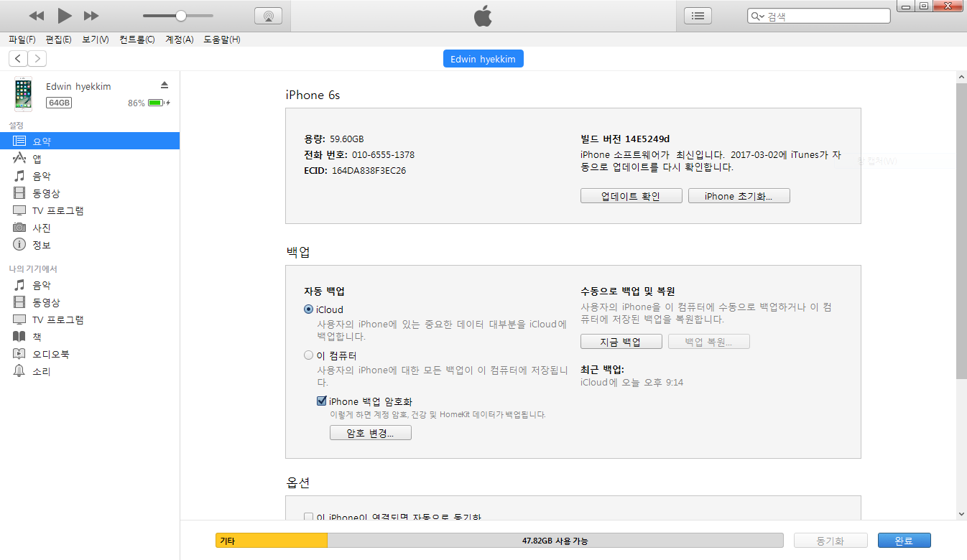
Task: Focus the 검색 search field
Action: [x=819, y=16]
